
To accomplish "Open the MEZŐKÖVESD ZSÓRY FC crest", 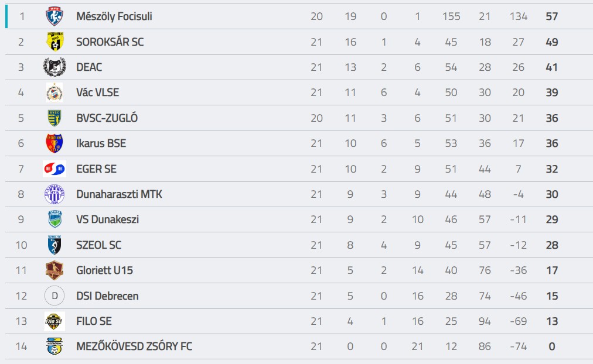I will pos(54,346).
